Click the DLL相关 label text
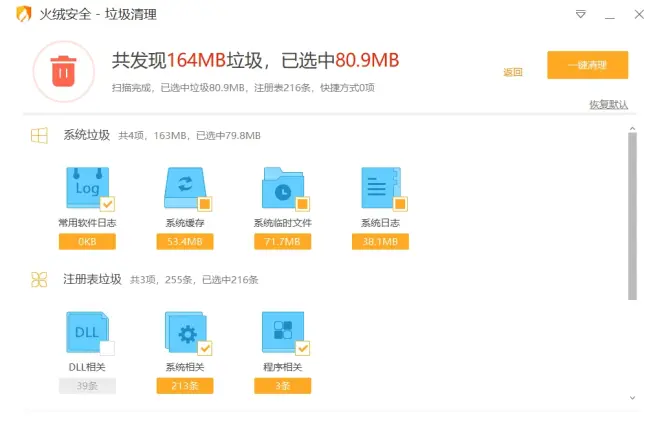This screenshot has height=432, width=660. (87, 367)
